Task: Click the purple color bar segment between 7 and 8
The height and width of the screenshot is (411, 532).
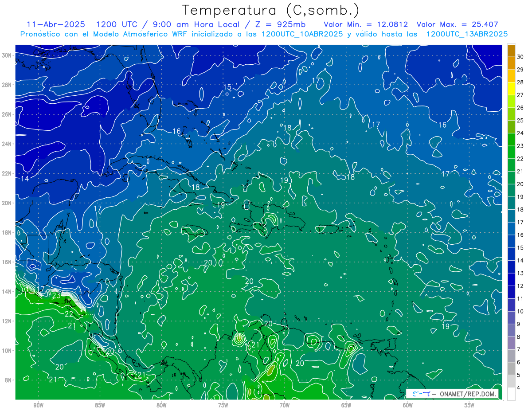Action: point(512,343)
